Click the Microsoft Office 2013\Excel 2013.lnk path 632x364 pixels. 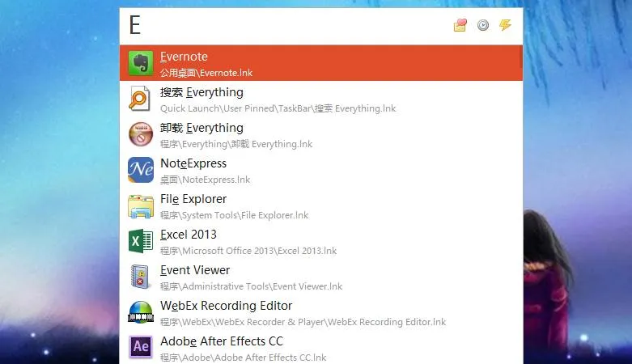coord(248,251)
